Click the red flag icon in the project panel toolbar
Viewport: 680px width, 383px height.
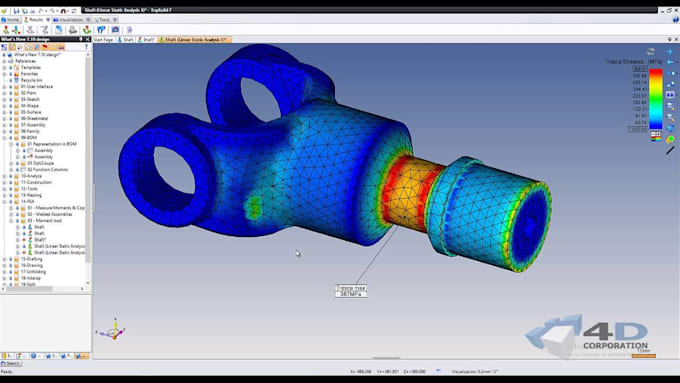[x=44, y=47]
